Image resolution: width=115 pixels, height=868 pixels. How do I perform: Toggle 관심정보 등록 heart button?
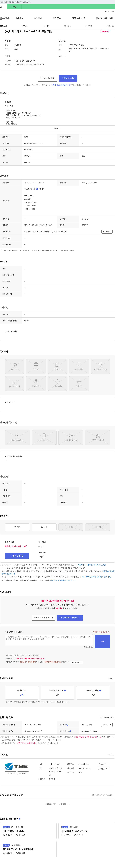coord(47,78)
